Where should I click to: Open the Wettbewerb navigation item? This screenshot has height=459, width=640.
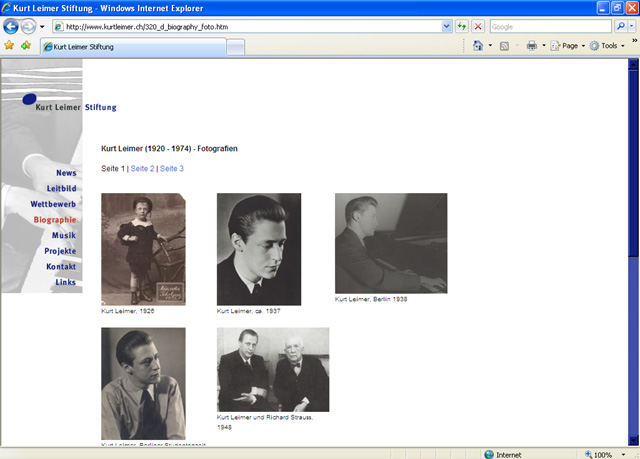53,204
